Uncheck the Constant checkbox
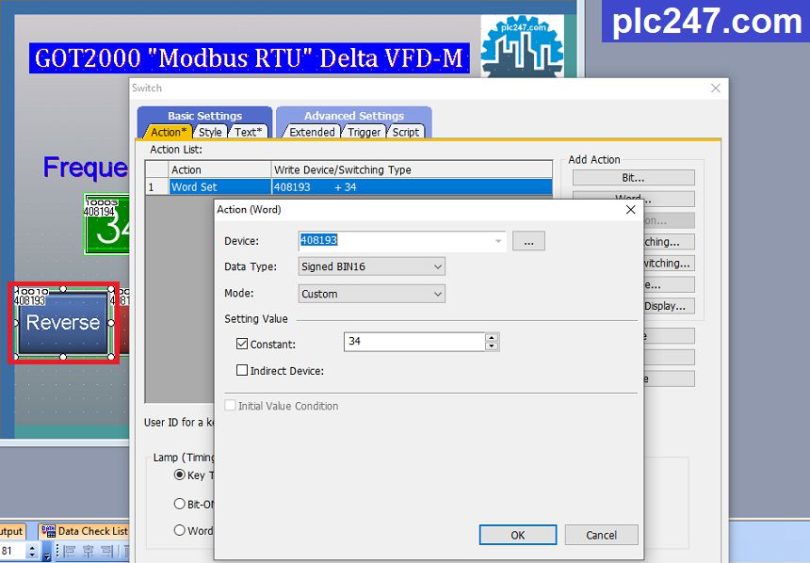This screenshot has height=563, width=810. (242, 343)
